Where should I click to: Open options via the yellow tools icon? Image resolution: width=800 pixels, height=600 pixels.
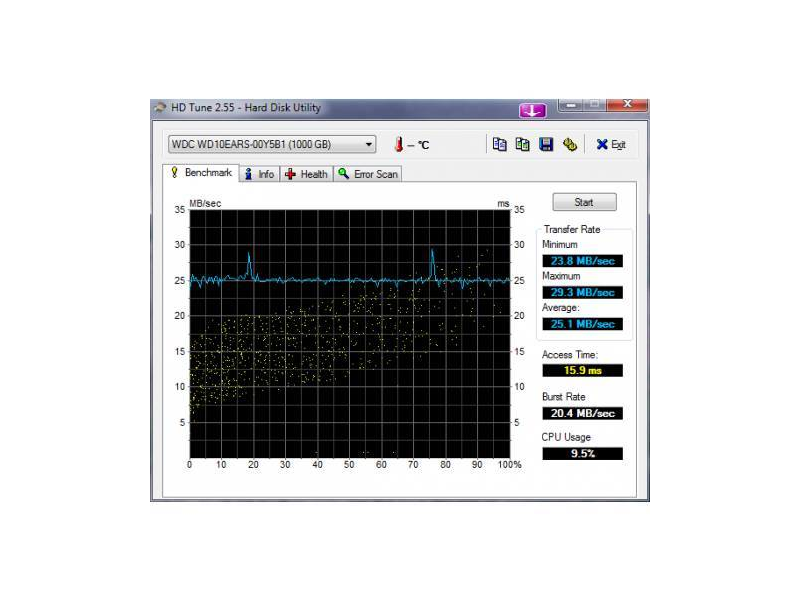tap(569, 144)
